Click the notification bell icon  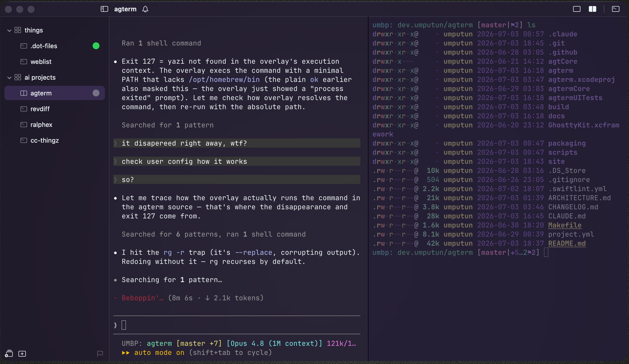click(x=145, y=9)
